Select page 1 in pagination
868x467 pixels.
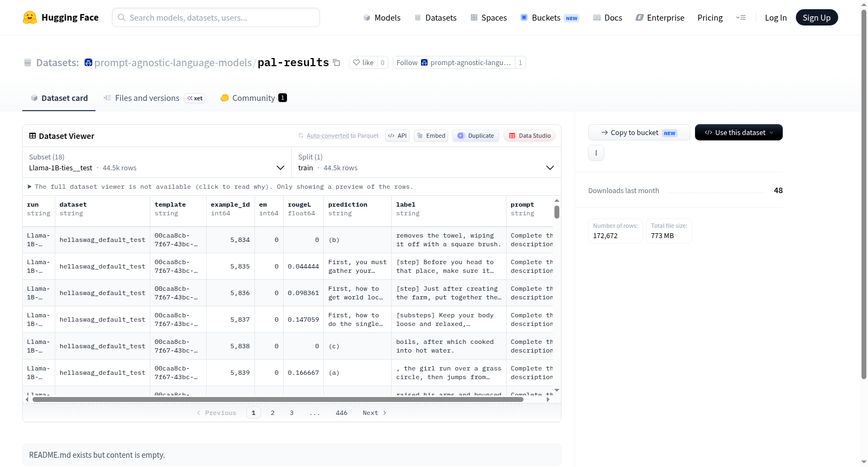(253, 413)
